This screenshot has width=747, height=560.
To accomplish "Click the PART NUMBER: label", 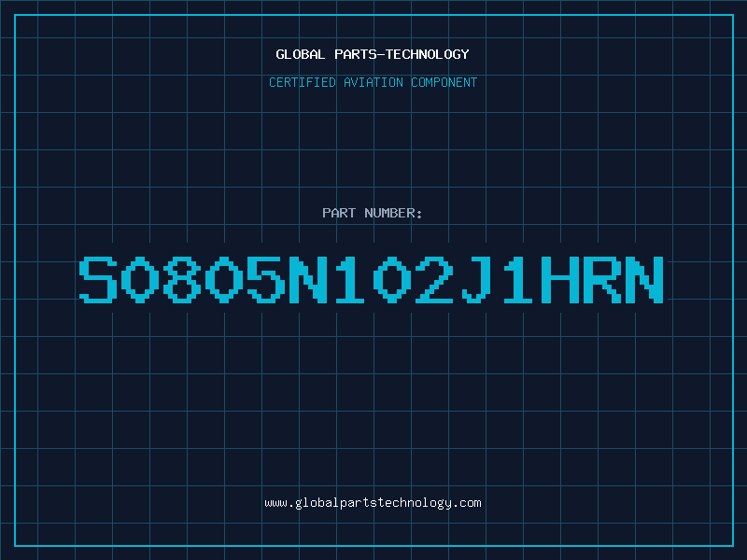I will pyautogui.click(x=373, y=213).
